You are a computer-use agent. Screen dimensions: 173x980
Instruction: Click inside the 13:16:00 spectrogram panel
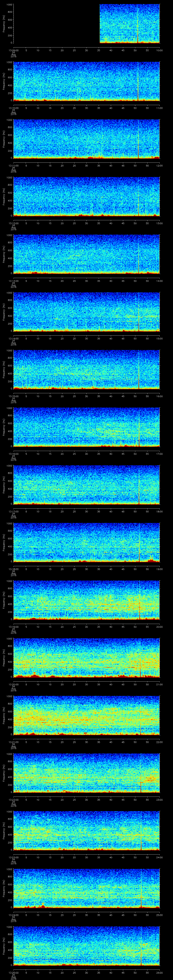(x=87, y=427)
